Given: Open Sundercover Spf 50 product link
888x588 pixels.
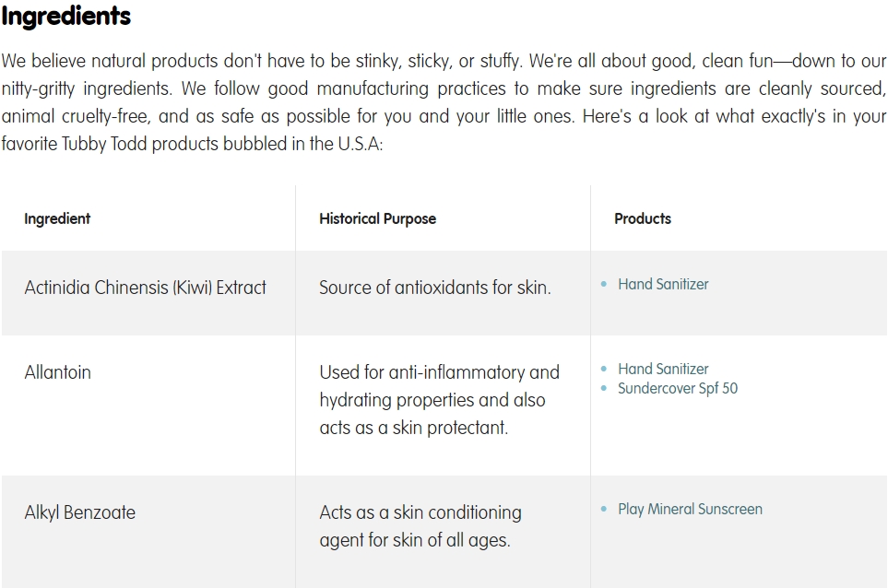Looking at the screenshot, I should tap(678, 388).
